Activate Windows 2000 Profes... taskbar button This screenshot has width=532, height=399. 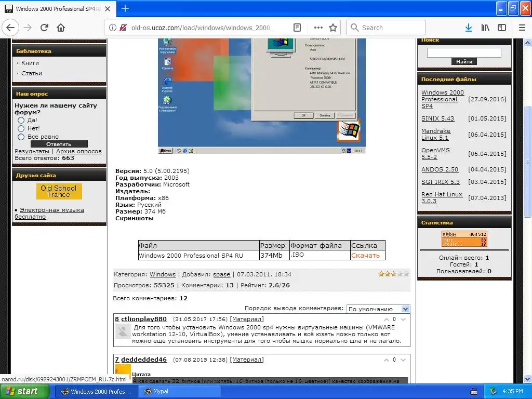coord(96,392)
